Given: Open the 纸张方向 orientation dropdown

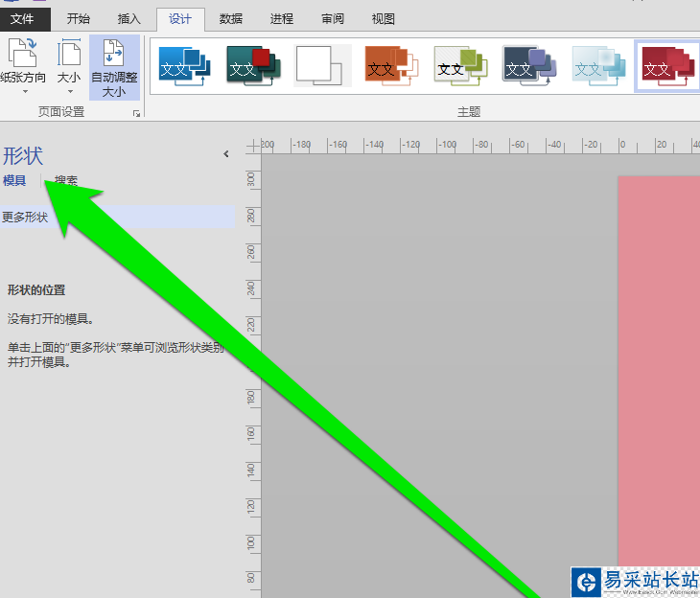Looking at the screenshot, I should click(x=23, y=67).
